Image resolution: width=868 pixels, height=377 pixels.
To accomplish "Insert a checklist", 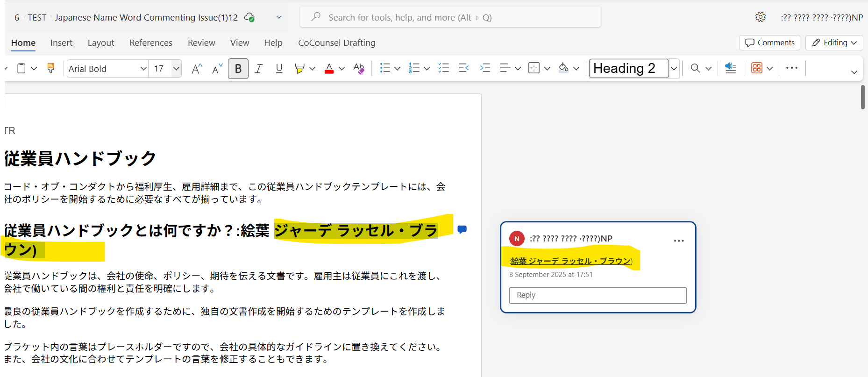I will (x=444, y=68).
